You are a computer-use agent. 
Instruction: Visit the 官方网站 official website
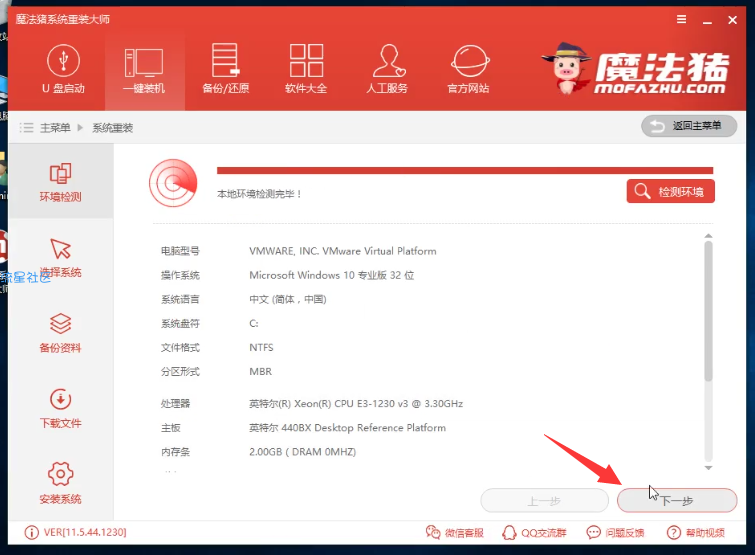coord(469,69)
